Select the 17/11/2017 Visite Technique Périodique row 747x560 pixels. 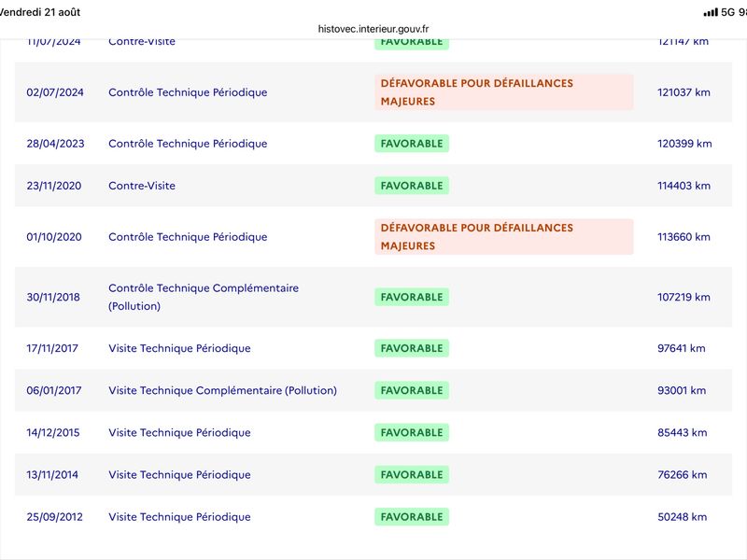(x=373, y=348)
